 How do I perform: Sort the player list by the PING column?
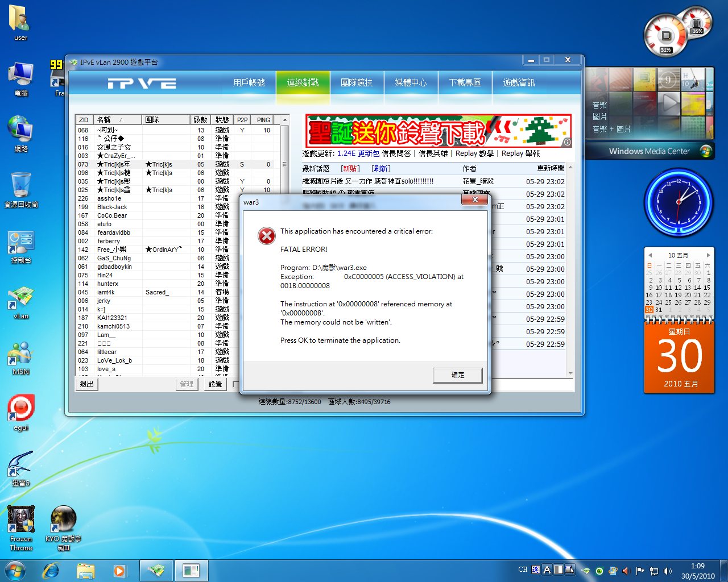tap(263, 120)
